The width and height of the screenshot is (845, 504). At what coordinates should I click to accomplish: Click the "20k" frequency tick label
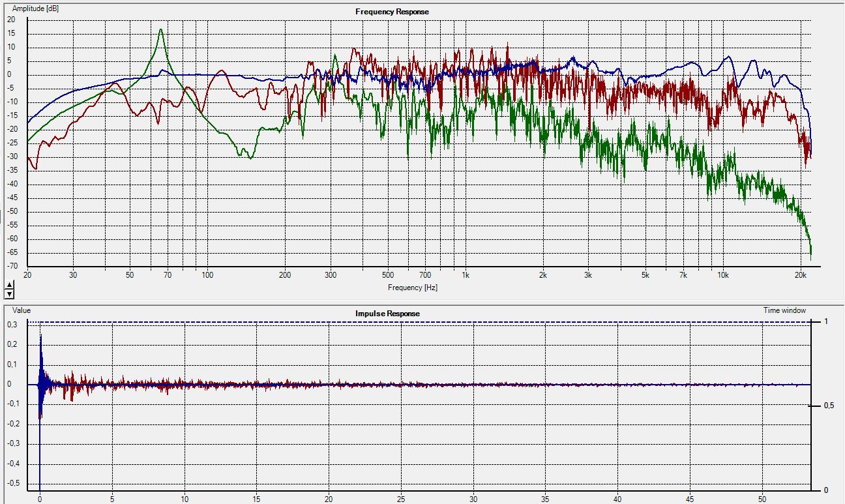800,275
